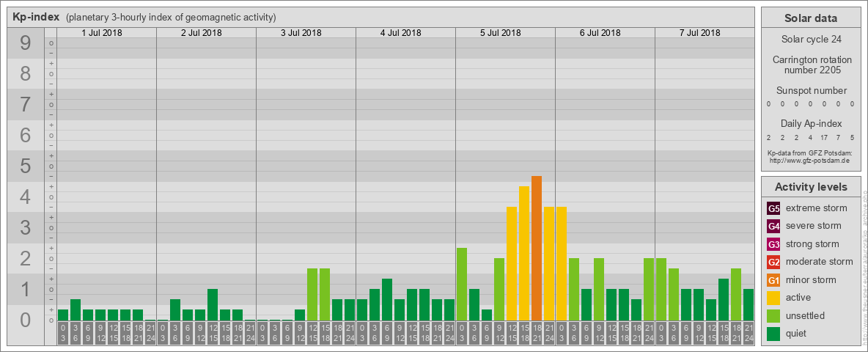Click the dark green 2 Jul 12-15 bar
The height and width of the screenshot is (352, 868).
pyautogui.click(x=213, y=304)
